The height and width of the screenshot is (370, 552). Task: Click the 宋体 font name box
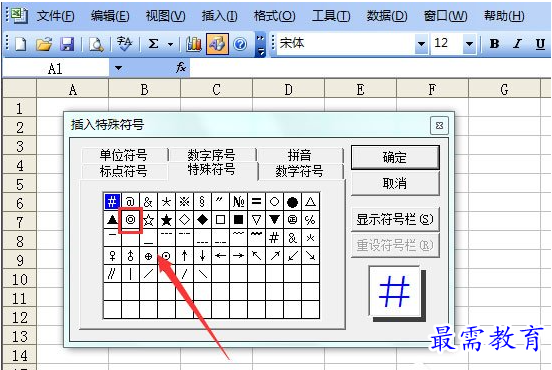point(345,44)
